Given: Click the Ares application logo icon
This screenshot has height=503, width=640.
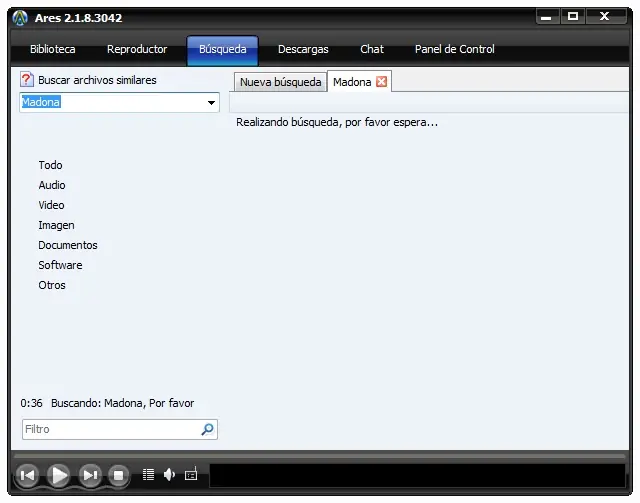Looking at the screenshot, I should coord(20,18).
